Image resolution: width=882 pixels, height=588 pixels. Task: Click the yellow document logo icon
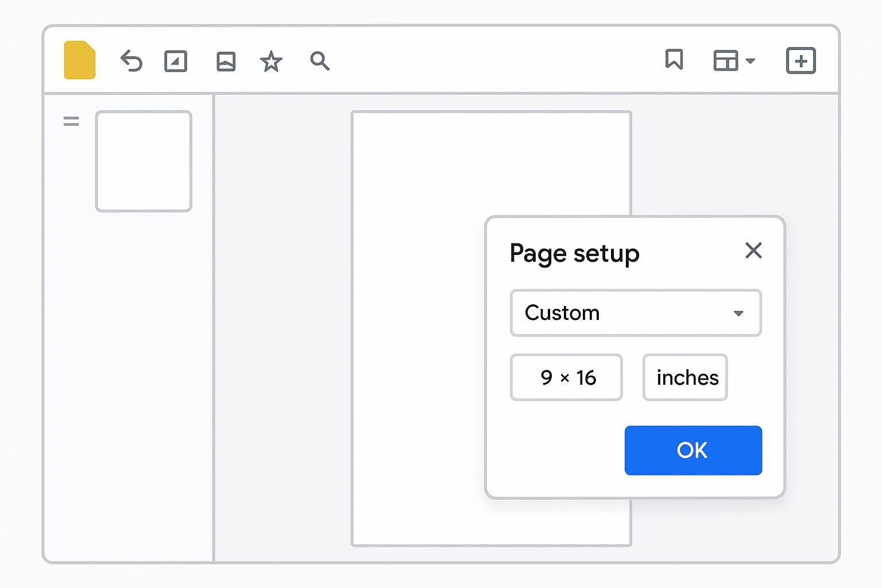pyautogui.click(x=79, y=60)
